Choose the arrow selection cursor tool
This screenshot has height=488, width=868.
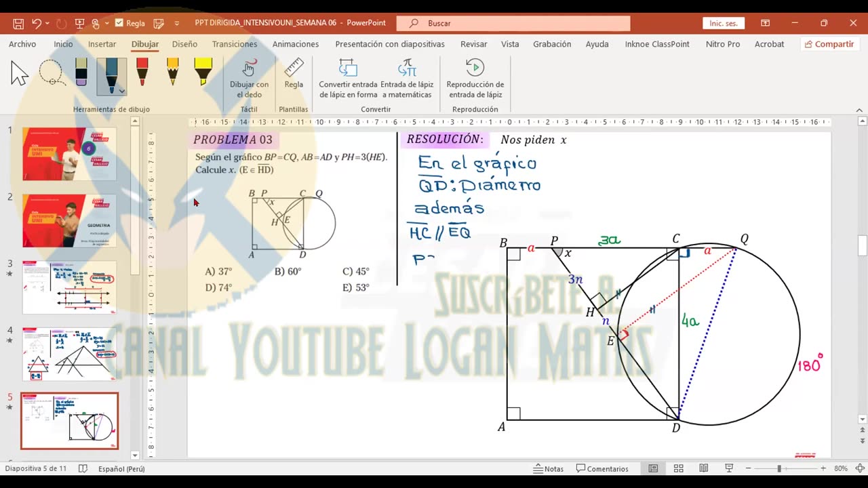20,73
